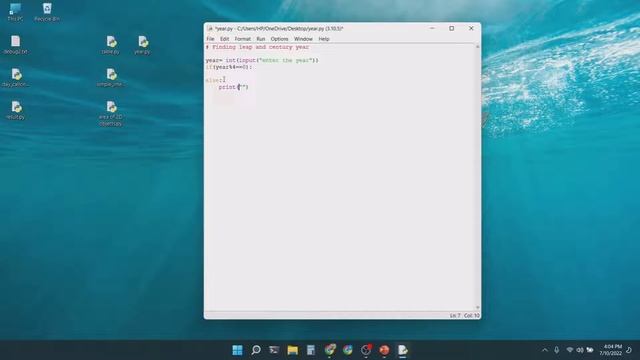Click the microphone tray icon
Image resolution: width=640 pixels, height=360 pixels.
557,350
